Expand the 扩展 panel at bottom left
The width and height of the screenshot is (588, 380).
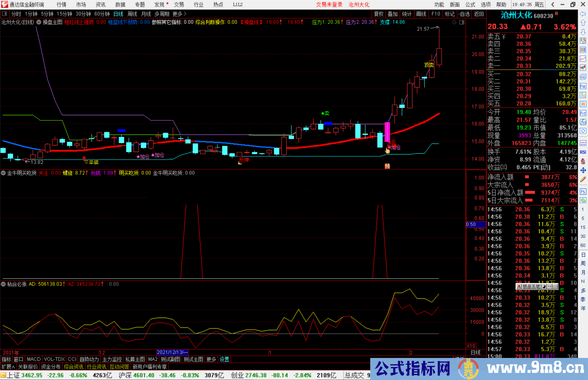pos(8,367)
